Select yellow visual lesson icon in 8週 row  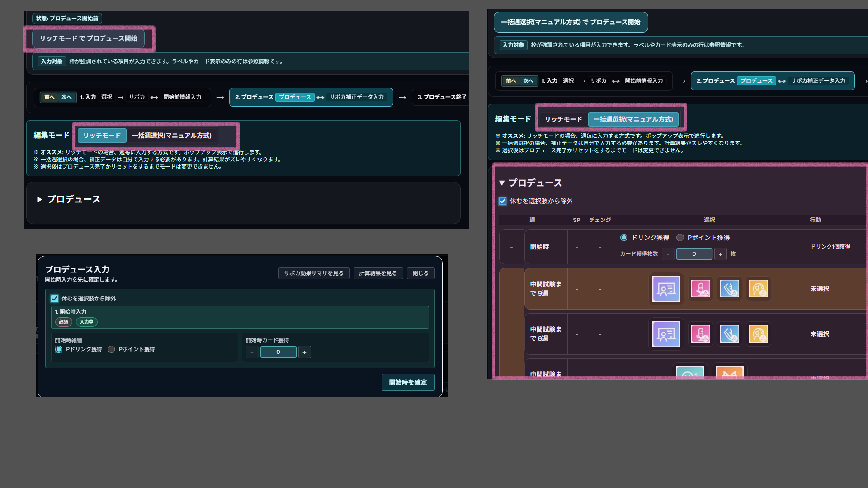[x=758, y=334]
